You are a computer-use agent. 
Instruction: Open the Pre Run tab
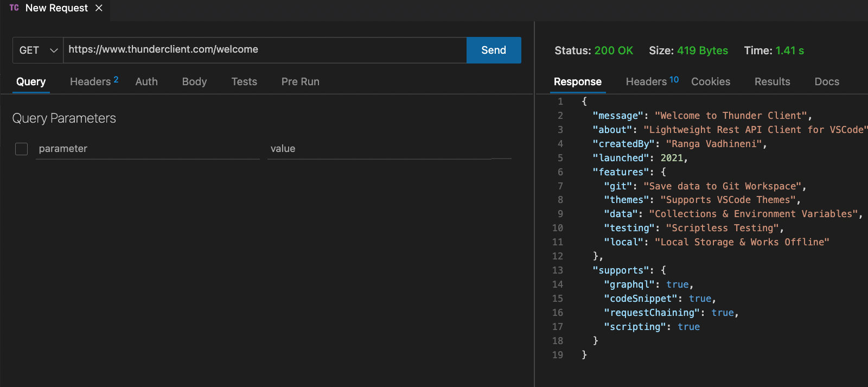click(x=300, y=81)
